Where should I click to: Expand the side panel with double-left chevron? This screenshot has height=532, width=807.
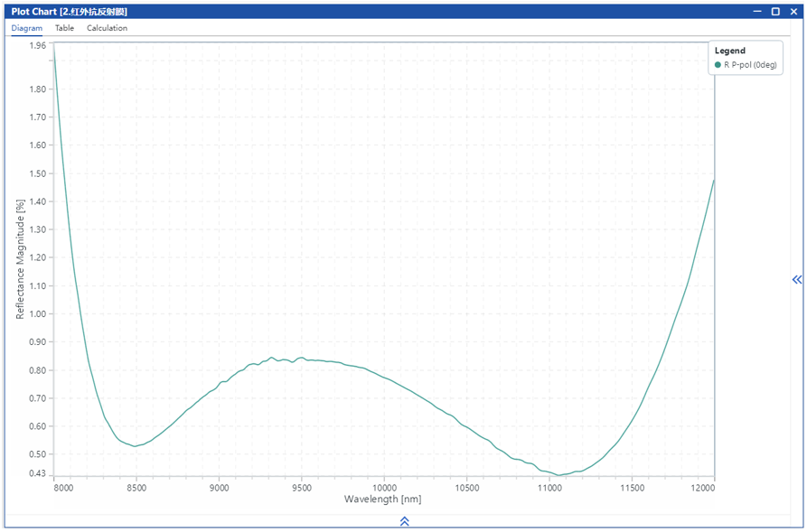pos(797,279)
